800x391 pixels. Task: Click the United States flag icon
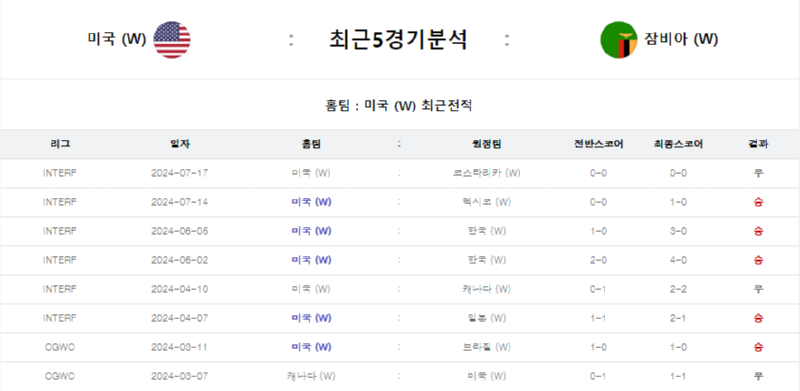(172, 40)
